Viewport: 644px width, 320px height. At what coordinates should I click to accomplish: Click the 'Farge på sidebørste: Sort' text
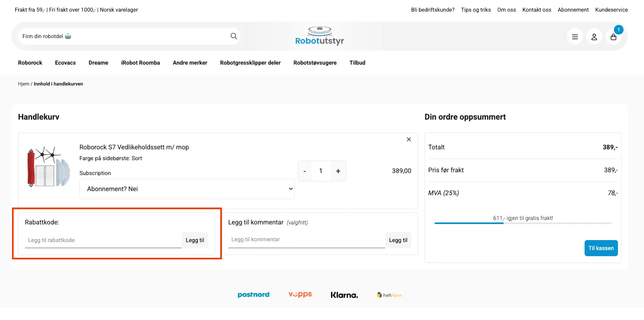click(111, 158)
